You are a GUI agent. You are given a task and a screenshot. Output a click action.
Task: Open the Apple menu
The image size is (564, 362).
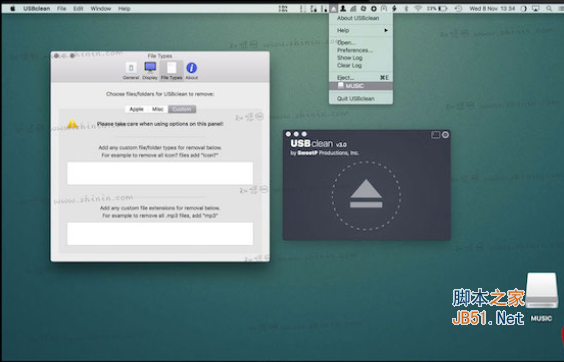(x=13, y=8)
